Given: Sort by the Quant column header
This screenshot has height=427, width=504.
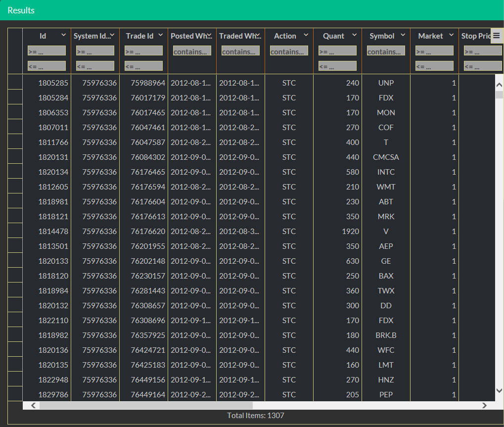Looking at the screenshot, I should (333, 36).
